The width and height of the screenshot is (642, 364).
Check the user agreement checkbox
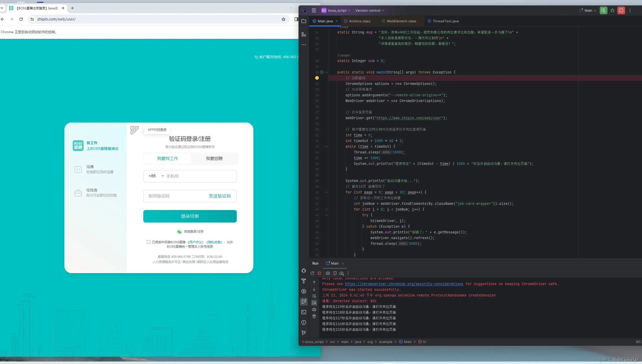[148, 242]
